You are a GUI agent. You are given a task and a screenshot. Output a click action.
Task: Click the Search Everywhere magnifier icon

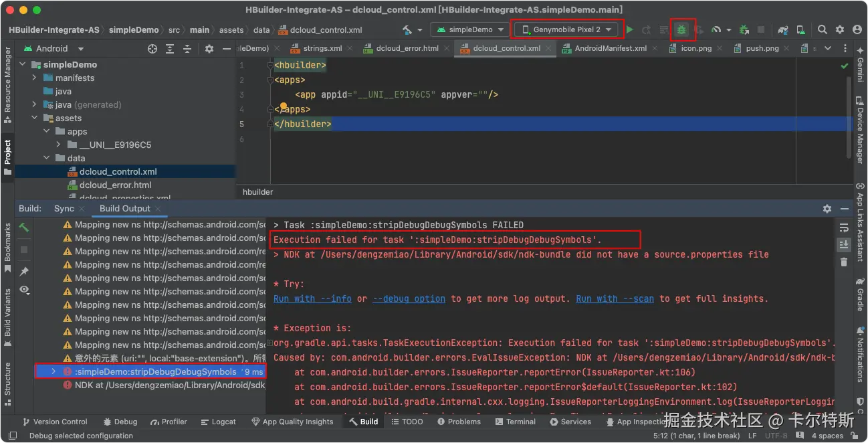tap(823, 30)
